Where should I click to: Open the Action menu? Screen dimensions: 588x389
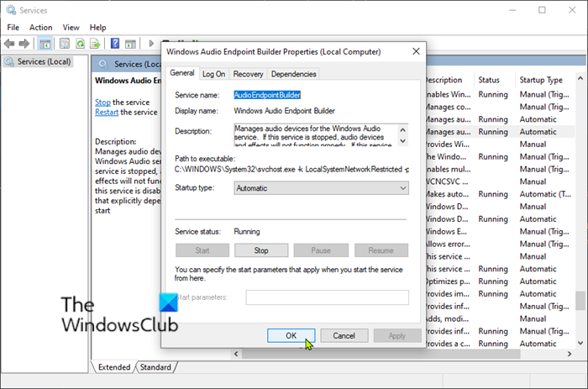pyautogui.click(x=41, y=28)
